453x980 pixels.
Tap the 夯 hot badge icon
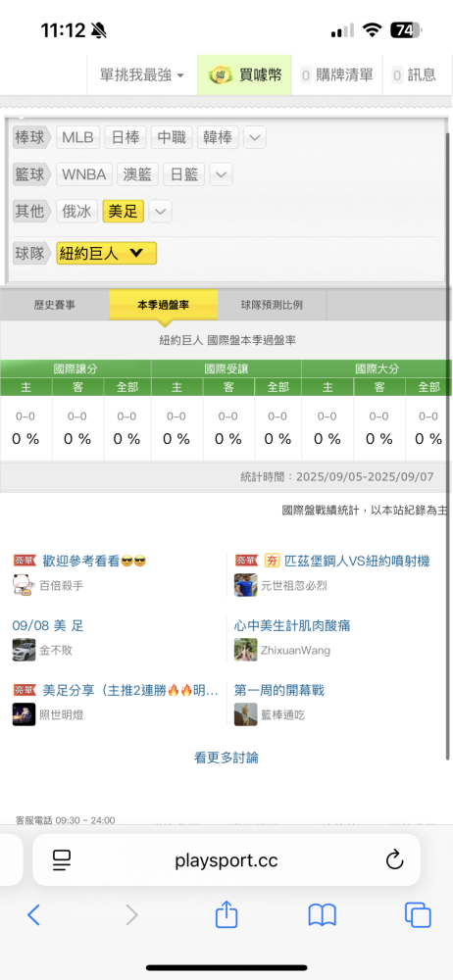[272, 561]
